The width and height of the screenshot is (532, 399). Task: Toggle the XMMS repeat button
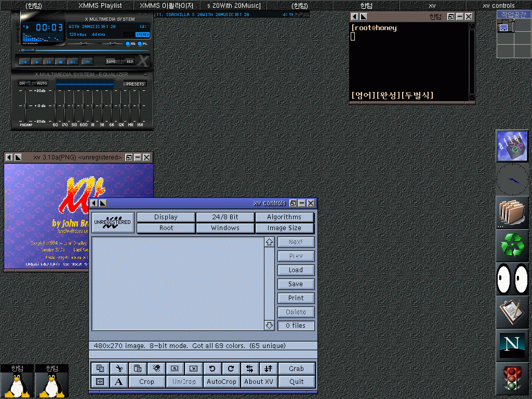[x=129, y=61]
